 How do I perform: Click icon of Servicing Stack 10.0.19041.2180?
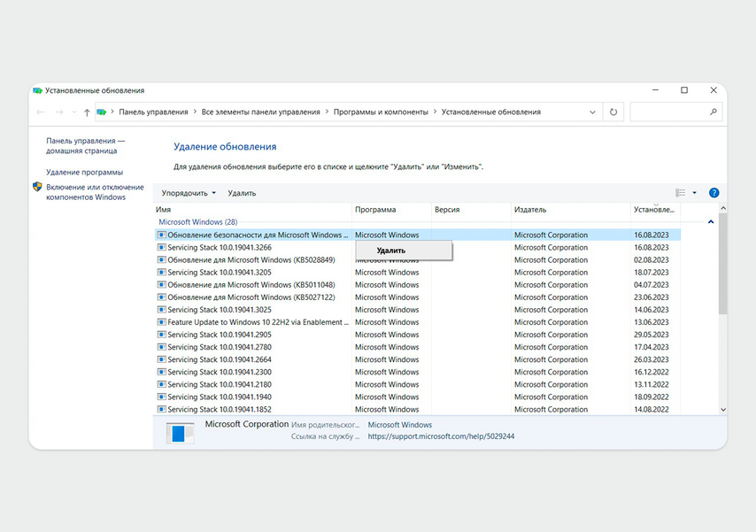click(161, 384)
